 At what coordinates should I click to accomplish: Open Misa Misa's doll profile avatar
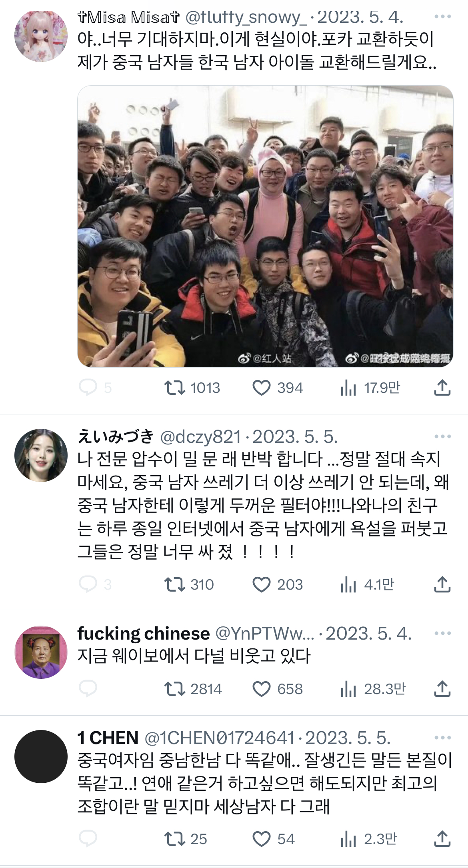41,36
